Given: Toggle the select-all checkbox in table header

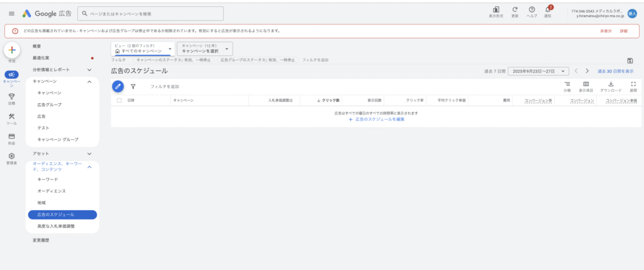Looking at the screenshot, I should point(119,101).
